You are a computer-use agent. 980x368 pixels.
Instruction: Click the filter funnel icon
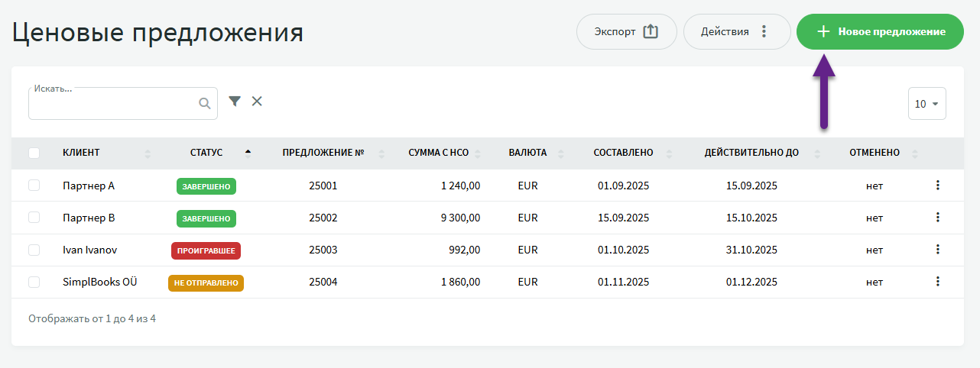[x=235, y=102]
